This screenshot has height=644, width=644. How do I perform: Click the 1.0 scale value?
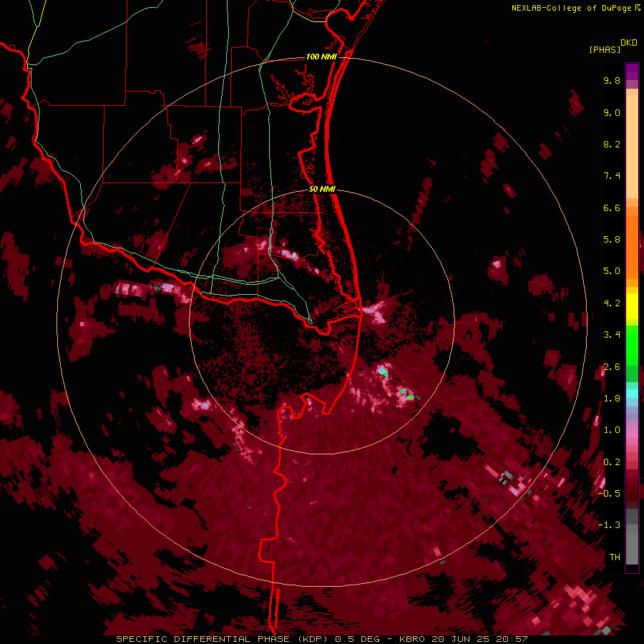coord(612,431)
